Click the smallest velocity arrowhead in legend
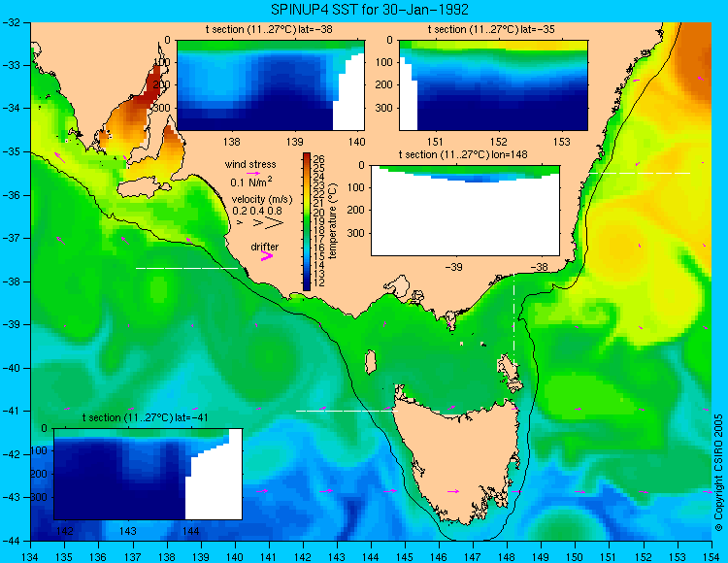Image resolution: width=728 pixels, height=563 pixels. click(240, 223)
